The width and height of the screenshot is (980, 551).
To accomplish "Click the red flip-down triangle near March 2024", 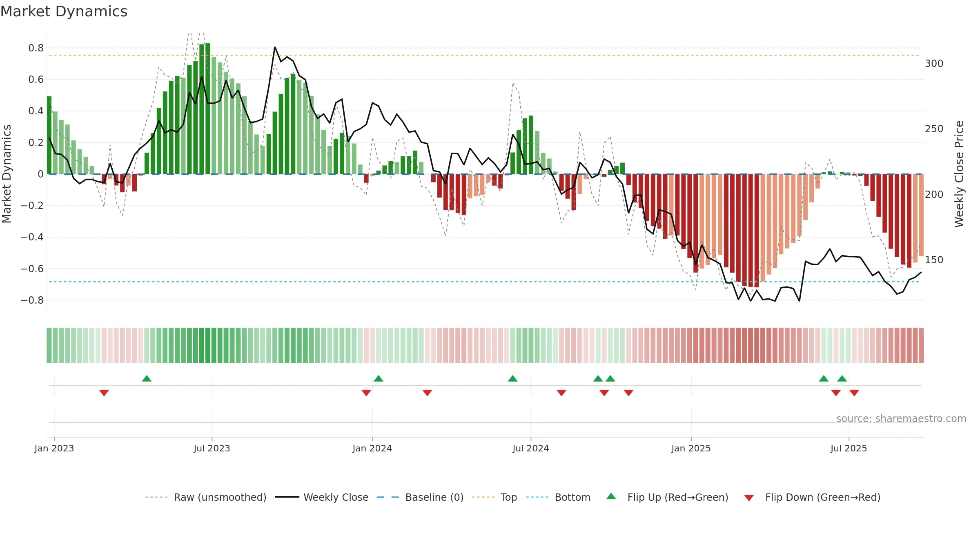I will 428,393.
